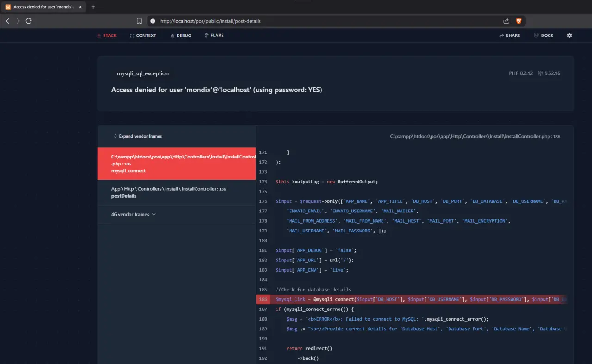Open the Ignition settings gear icon
The height and width of the screenshot is (364, 592).
coord(569,36)
